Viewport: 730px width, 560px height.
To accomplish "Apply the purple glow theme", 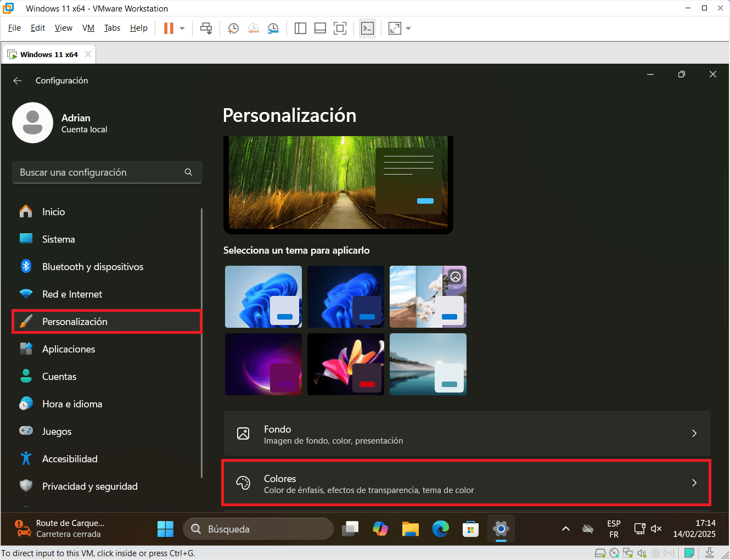I will [x=263, y=365].
